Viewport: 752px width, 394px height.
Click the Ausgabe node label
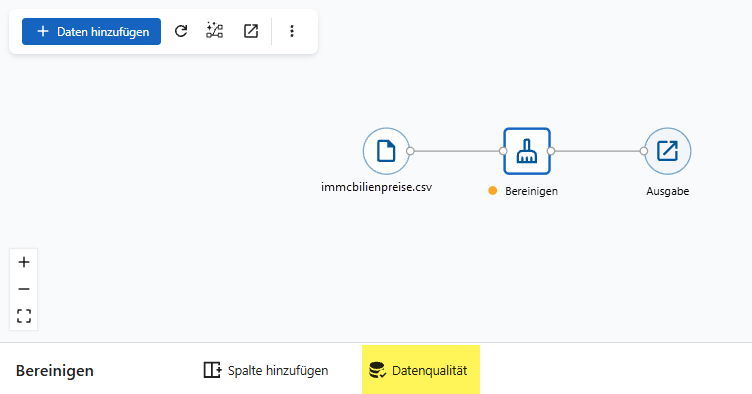[668, 191]
